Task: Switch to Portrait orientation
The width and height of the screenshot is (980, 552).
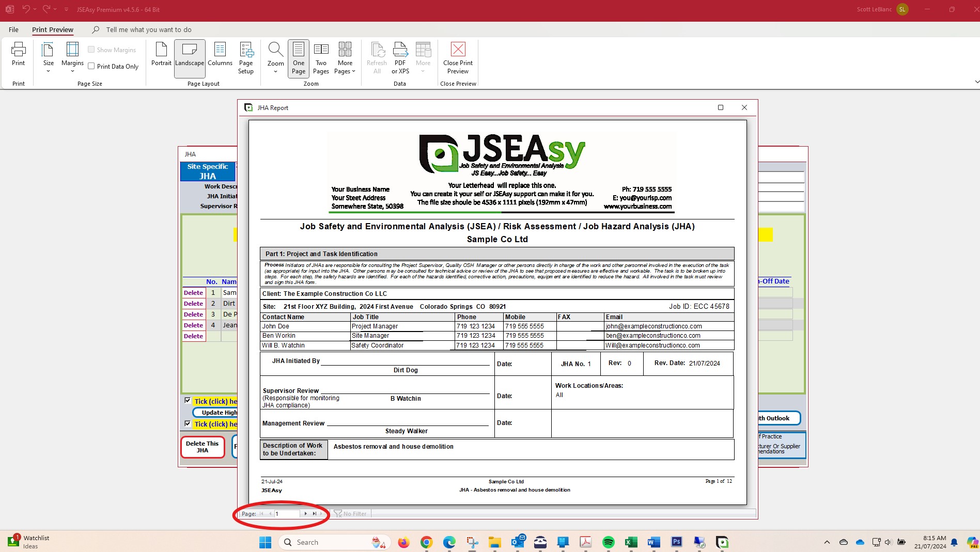Action: click(x=161, y=57)
